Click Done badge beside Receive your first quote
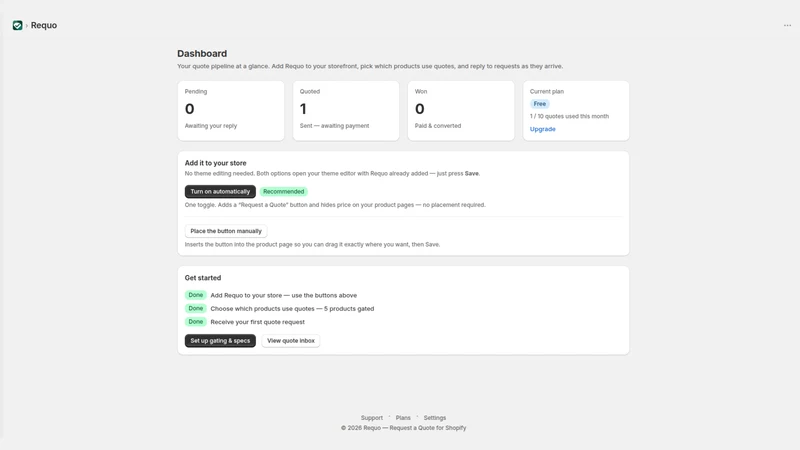 tap(195, 321)
